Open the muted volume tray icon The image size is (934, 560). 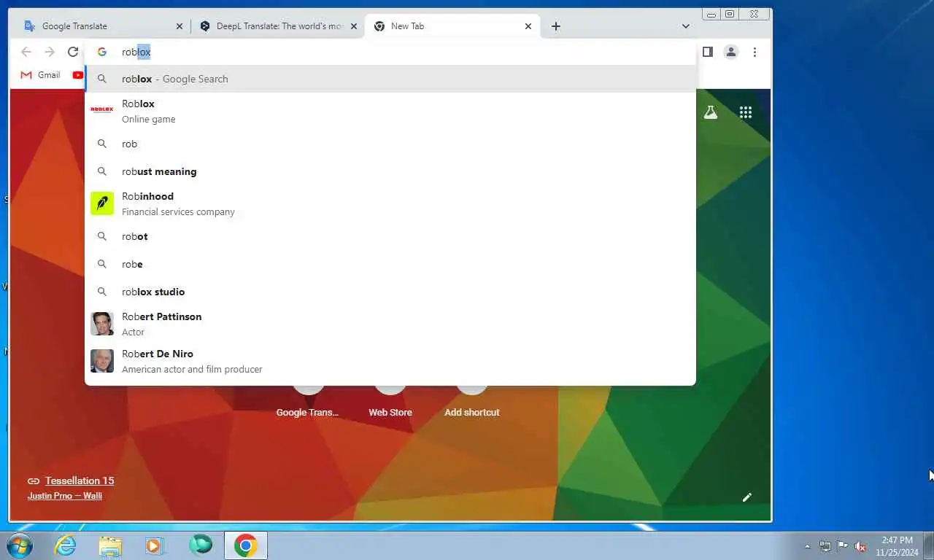860,546
